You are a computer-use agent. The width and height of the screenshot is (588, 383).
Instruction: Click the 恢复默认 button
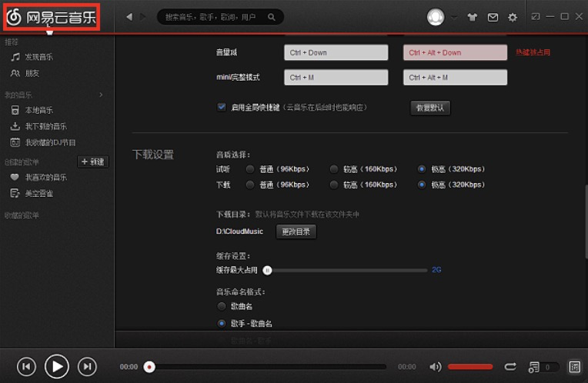430,108
